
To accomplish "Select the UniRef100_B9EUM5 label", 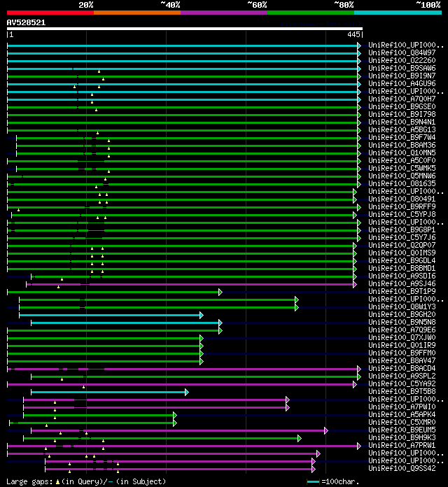I will [x=402, y=430].
